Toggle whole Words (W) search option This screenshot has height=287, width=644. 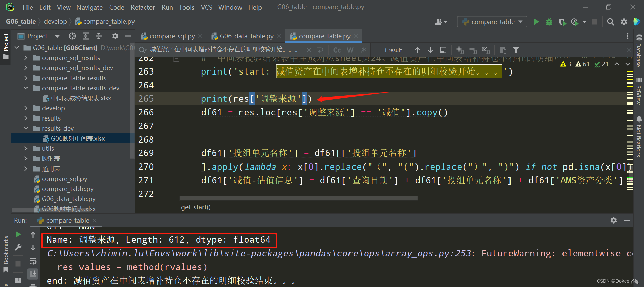tap(350, 50)
